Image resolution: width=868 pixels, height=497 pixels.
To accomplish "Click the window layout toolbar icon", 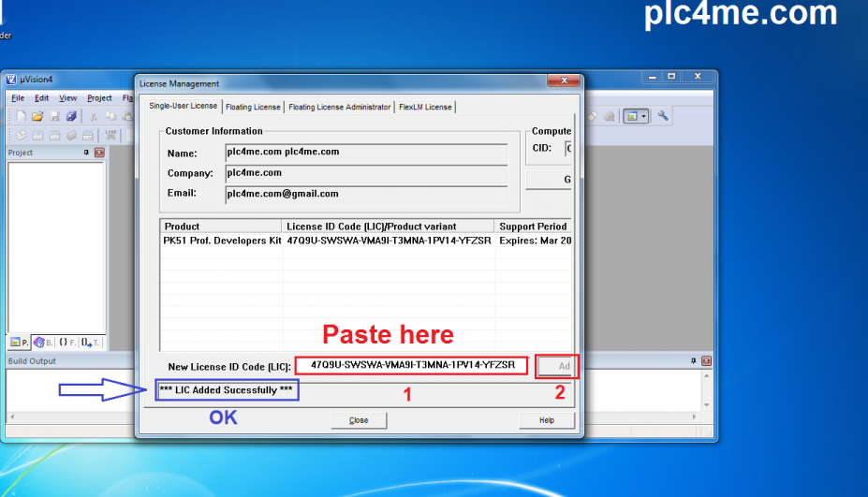I will (x=632, y=116).
